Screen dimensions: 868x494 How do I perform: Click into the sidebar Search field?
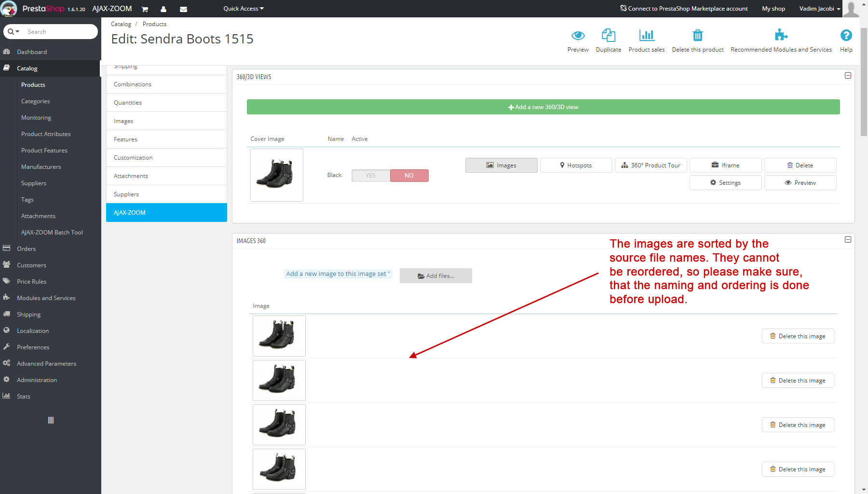(x=60, y=31)
